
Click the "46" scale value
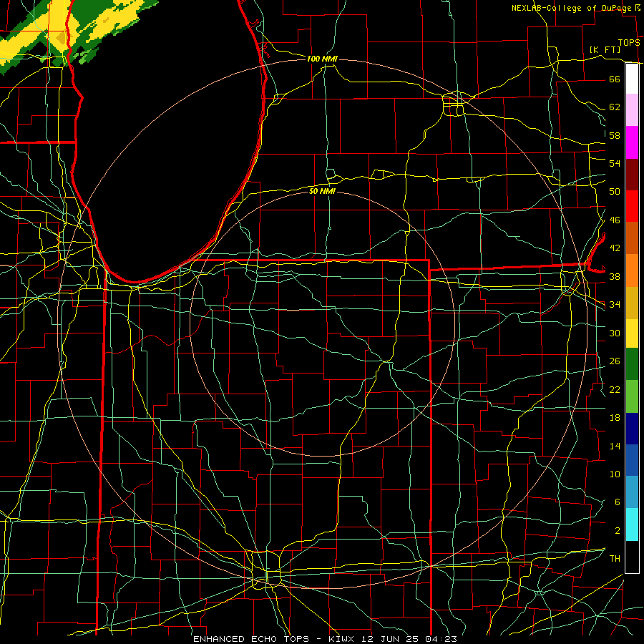click(615, 220)
